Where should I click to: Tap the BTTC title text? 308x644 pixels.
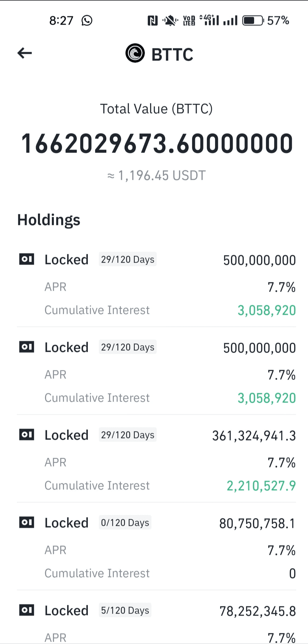coord(172,54)
